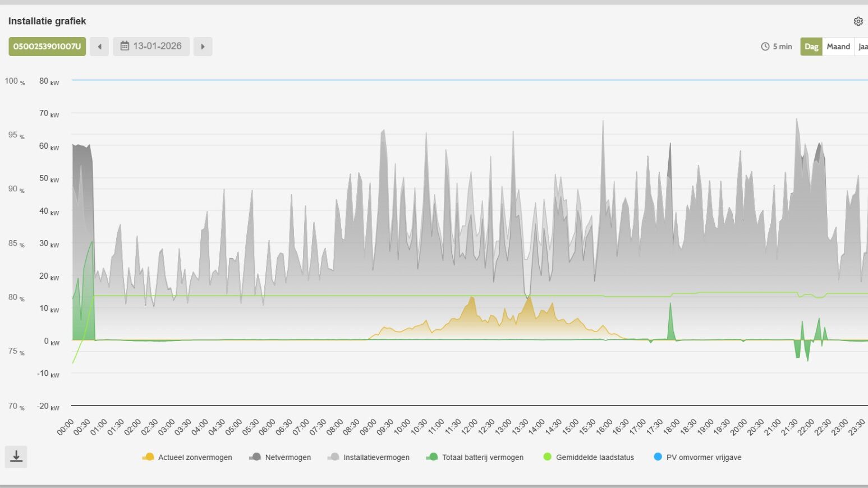Click the calendar icon in date field
The height and width of the screenshot is (488, 868).
click(125, 46)
